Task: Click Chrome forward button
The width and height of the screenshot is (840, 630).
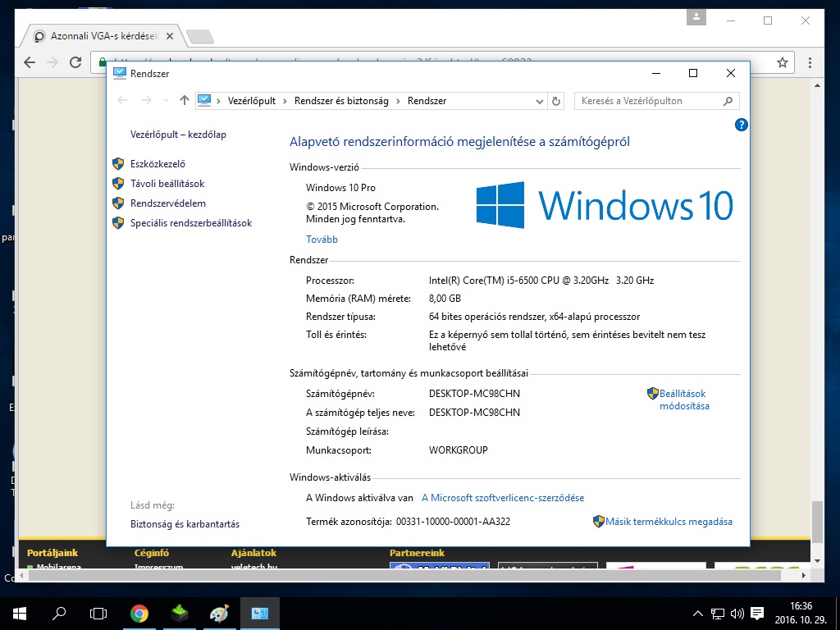Action: 52,62
